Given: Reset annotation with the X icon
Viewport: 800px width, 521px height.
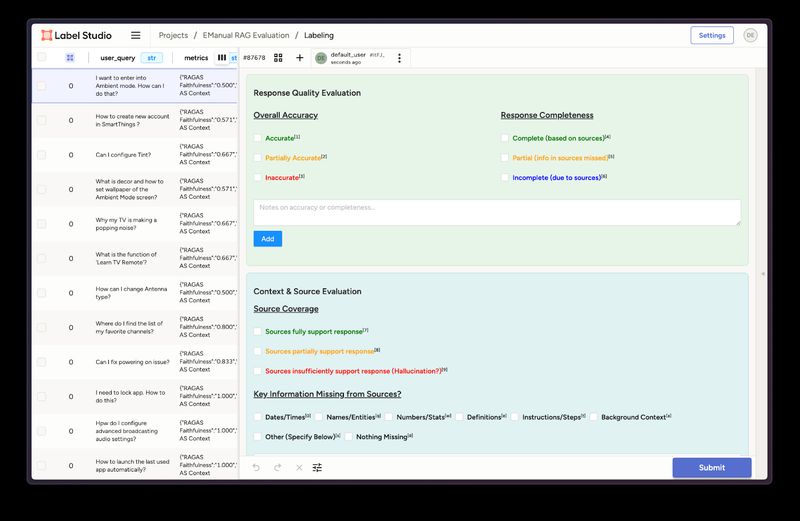Looking at the screenshot, I should pos(299,467).
